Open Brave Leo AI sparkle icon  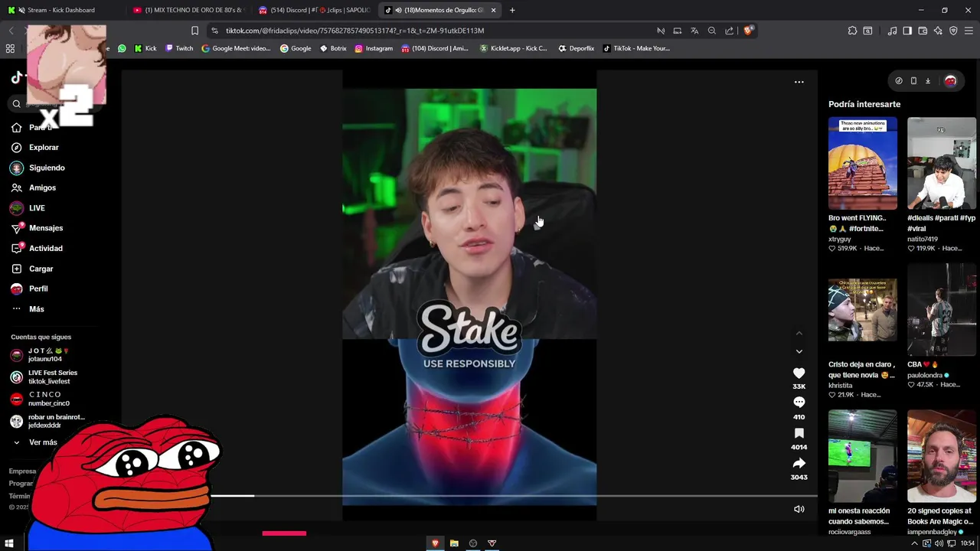[938, 31]
